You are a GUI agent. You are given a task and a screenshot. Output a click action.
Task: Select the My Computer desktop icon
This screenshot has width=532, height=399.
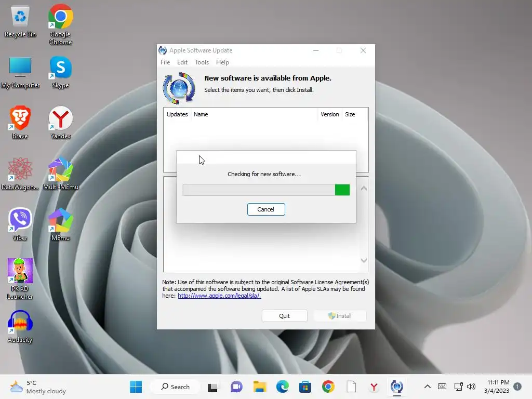point(20,73)
